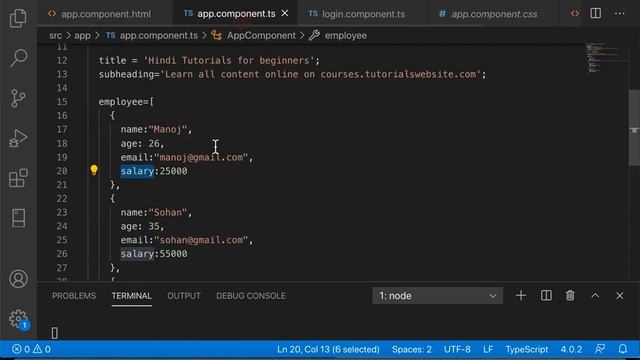Click app.component.ts breadcrumb item
Viewport: 640px width, 360px height.
click(152, 36)
